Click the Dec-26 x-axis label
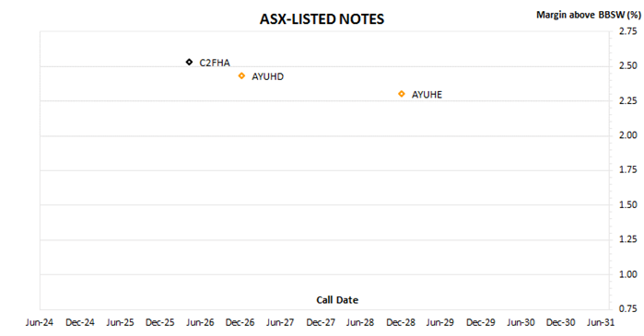 coord(240,322)
